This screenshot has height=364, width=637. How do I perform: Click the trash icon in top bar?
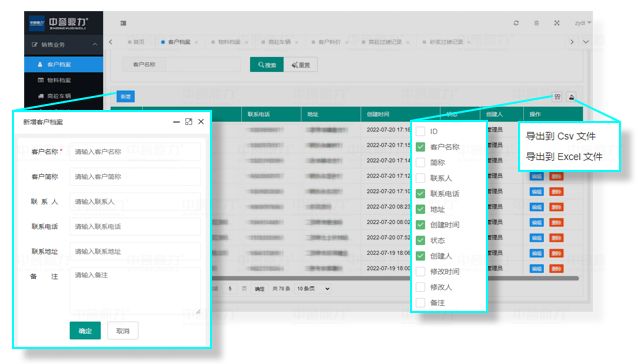pyautogui.click(x=536, y=23)
